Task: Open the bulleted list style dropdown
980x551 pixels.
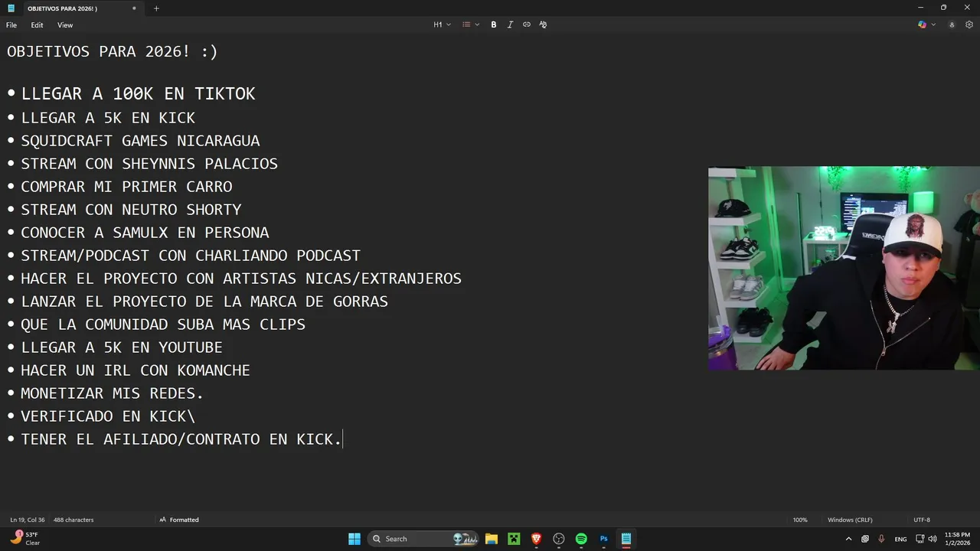Action: coord(470,24)
